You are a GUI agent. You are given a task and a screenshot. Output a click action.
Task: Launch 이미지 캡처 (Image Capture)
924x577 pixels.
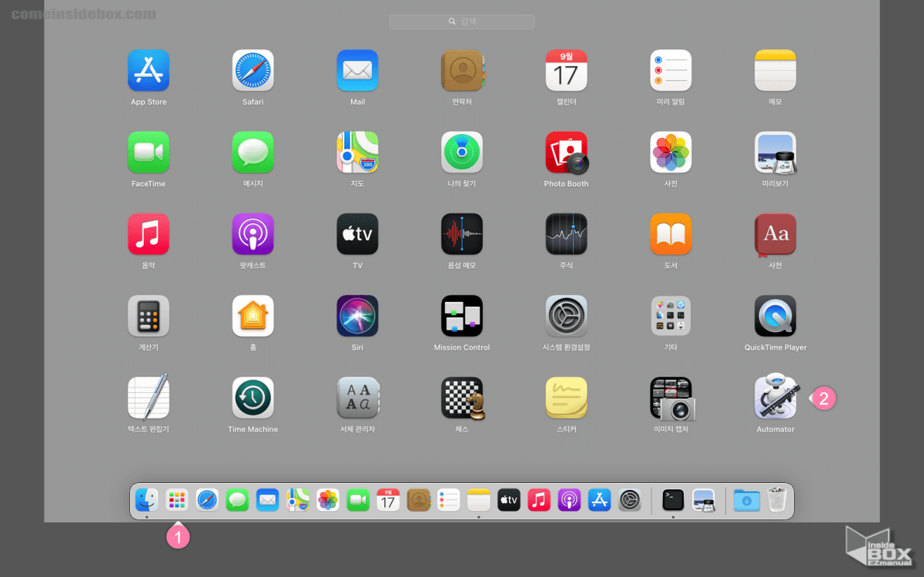[672, 398]
